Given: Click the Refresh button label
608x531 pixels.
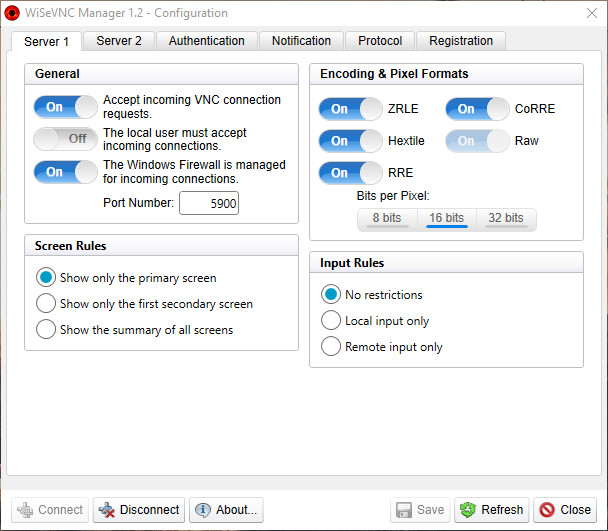Looking at the screenshot, I should coord(502,510).
